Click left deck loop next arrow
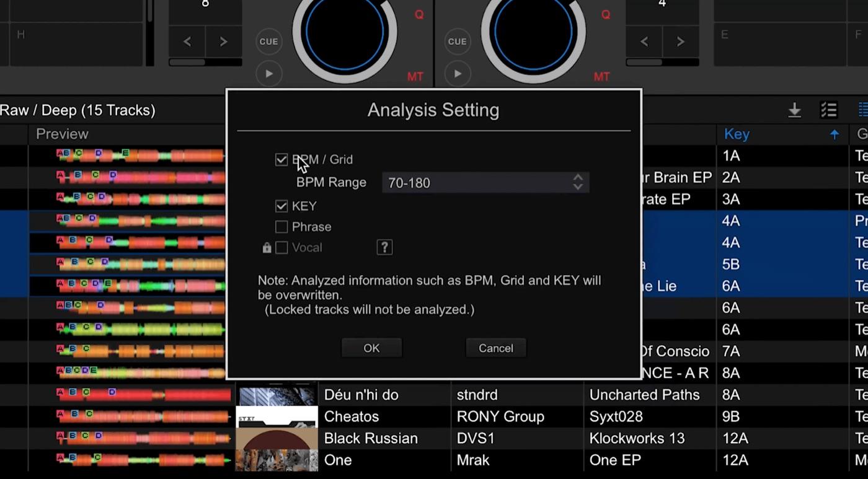Viewport: 868px width, 479px height. [x=223, y=42]
